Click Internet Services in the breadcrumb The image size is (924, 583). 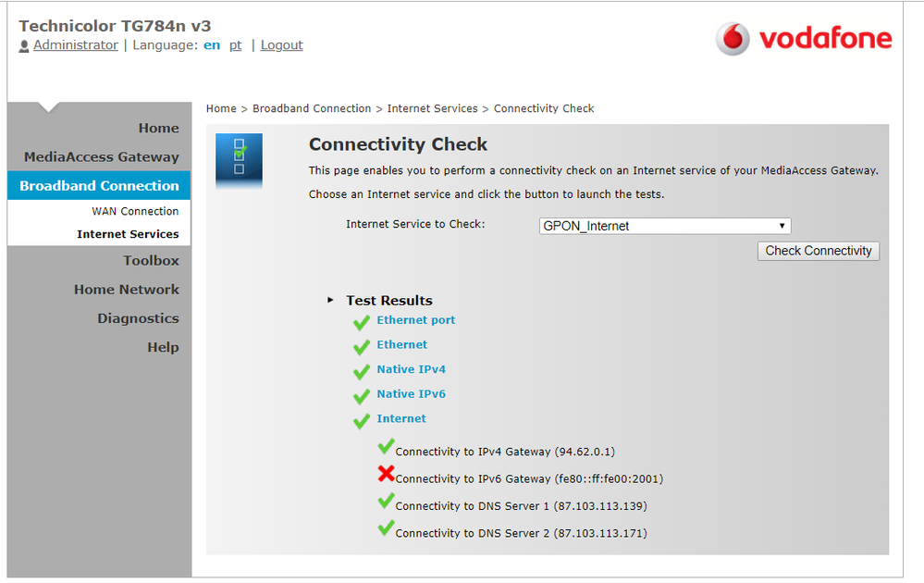pos(432,108)
